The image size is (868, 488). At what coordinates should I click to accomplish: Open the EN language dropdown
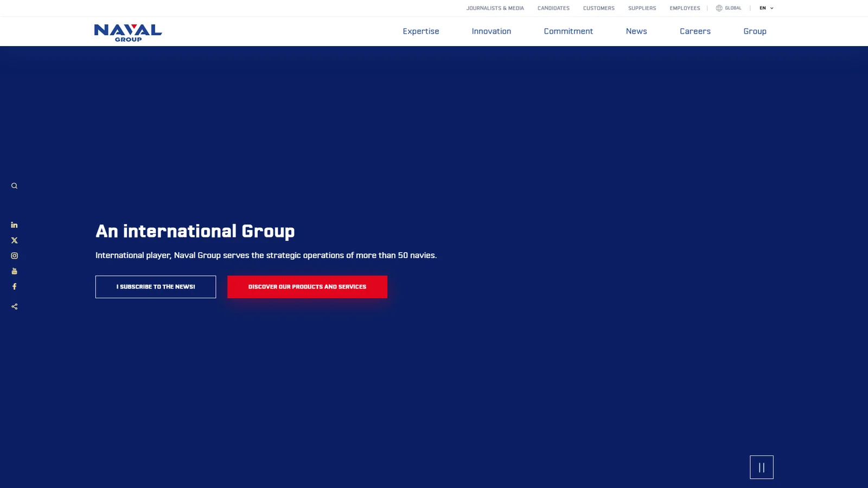click(767, 8)
